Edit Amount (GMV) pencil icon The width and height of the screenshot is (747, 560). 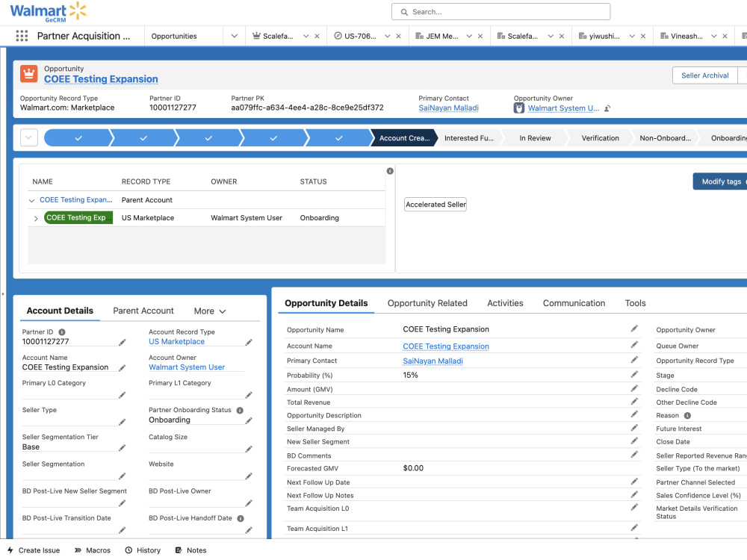634,388
